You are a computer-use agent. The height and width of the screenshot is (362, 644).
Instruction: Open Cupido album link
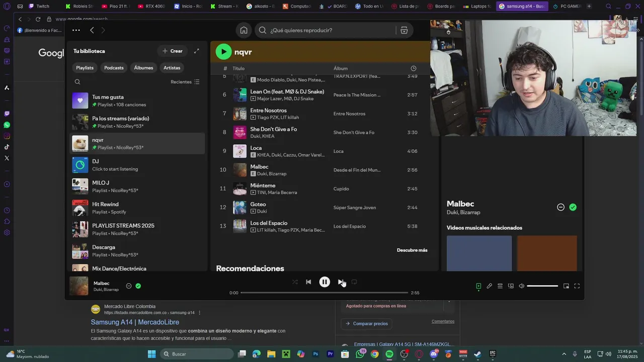click(x=341, y=189)
